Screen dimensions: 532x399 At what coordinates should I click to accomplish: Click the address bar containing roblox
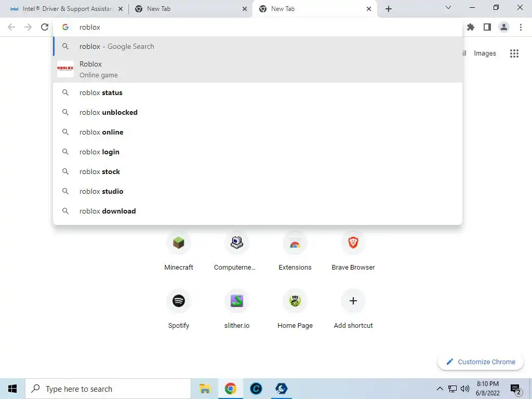(x=258, y=27)
